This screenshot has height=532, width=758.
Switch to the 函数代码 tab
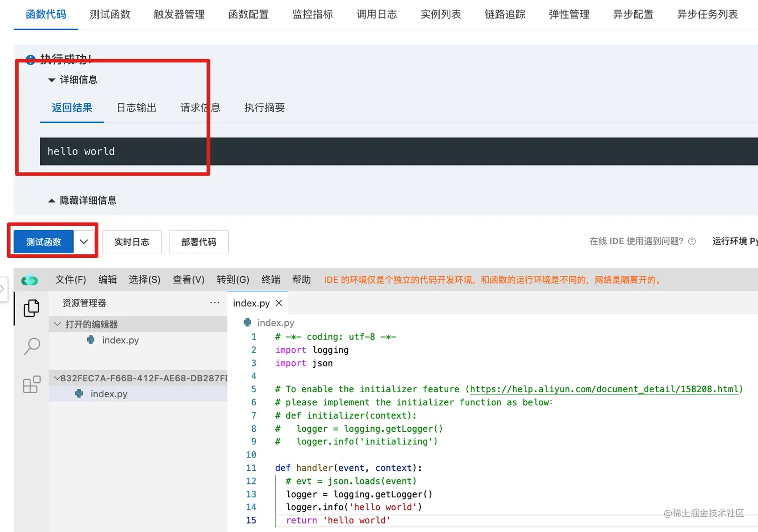(46, 14)
